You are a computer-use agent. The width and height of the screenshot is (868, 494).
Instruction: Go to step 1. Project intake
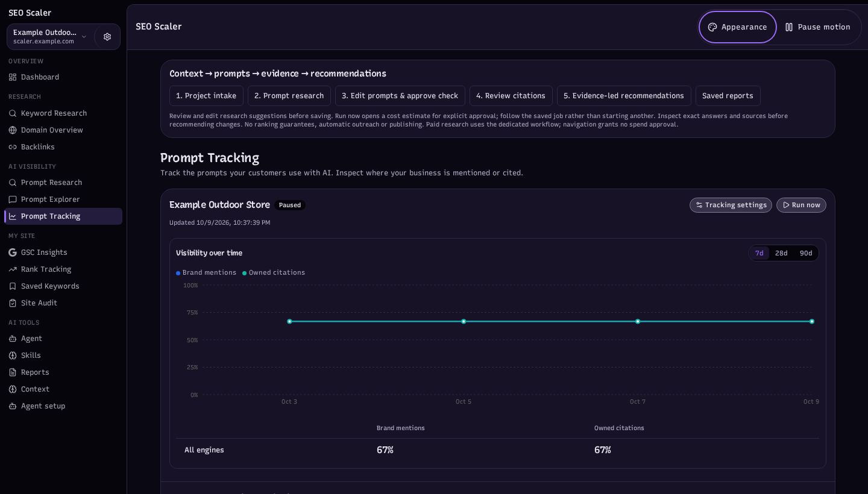206,96
